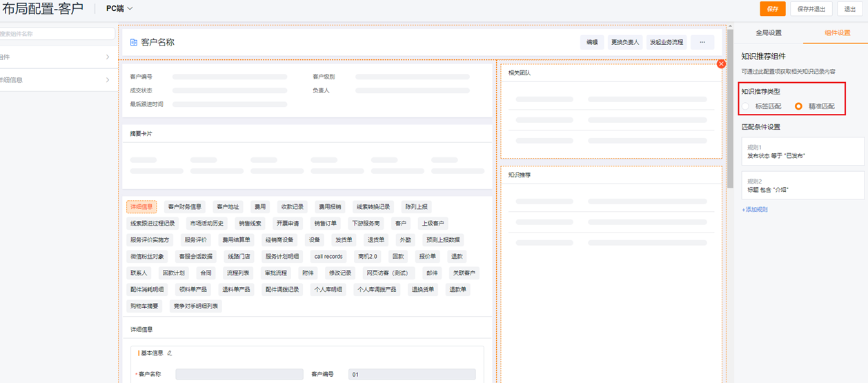Switch to the 全局设置 tab

769,33
